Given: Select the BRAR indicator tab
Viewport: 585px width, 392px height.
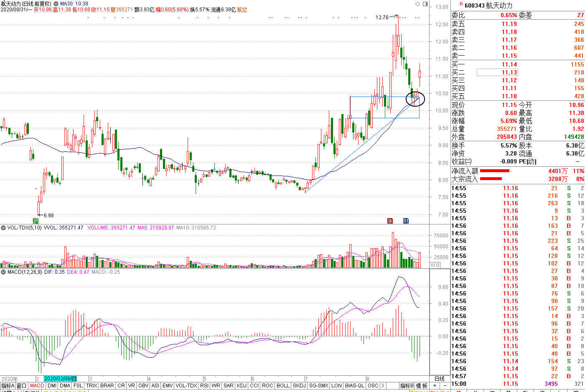Looking at the screenshot, I should [x=107, y=385].
